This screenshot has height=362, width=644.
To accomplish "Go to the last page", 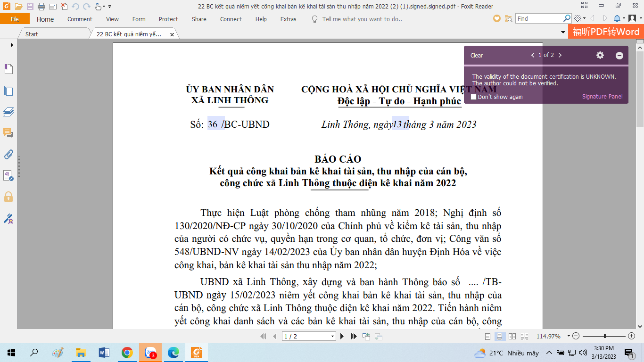I will (354, 336).
